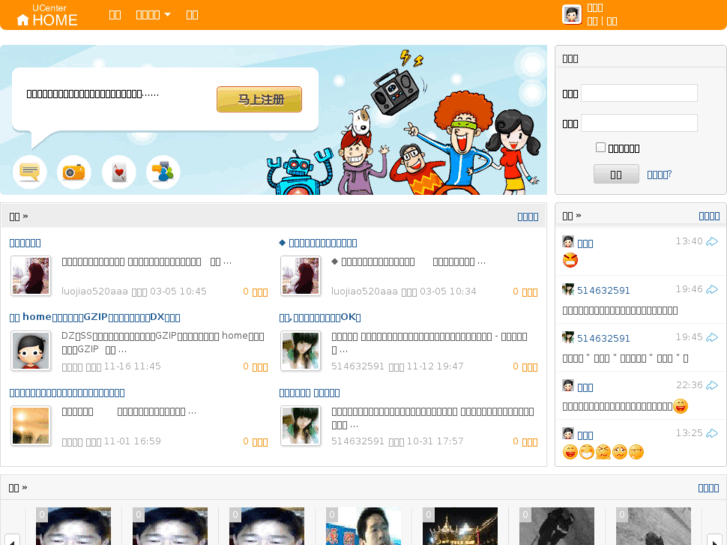Click the orange camera icon in the banner
This screenshot has width=727, height=545.
pyautogui.click(x=74, y=172)
